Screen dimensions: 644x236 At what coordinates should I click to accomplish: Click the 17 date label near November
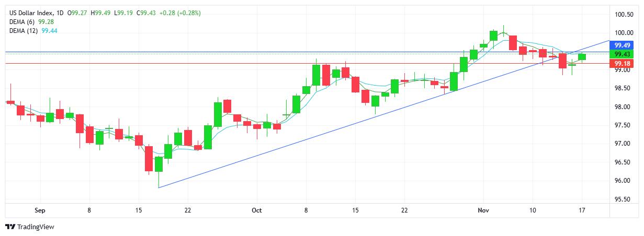point(582,210)
